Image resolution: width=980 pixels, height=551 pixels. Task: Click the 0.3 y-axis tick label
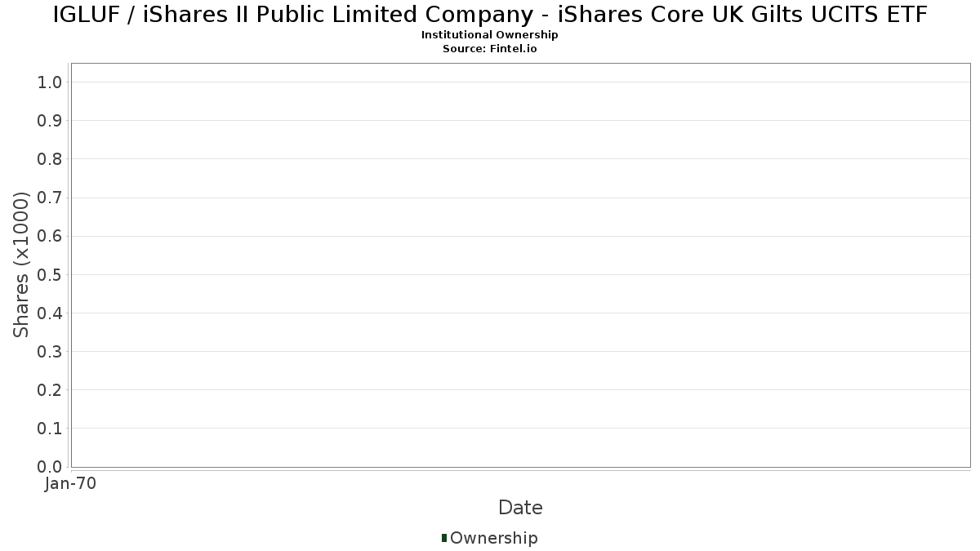pyautogui.click(x=50, y=352)
